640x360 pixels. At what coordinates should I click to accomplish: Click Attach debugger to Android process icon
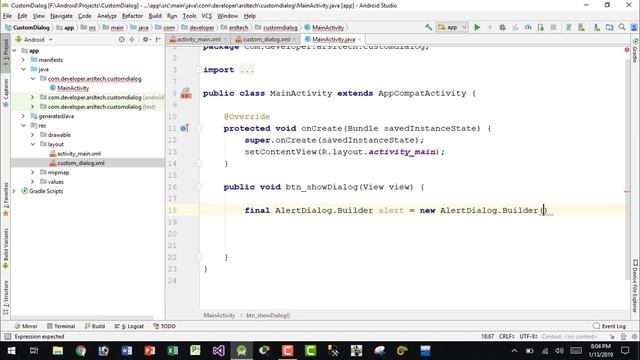(x=541, y=27)
